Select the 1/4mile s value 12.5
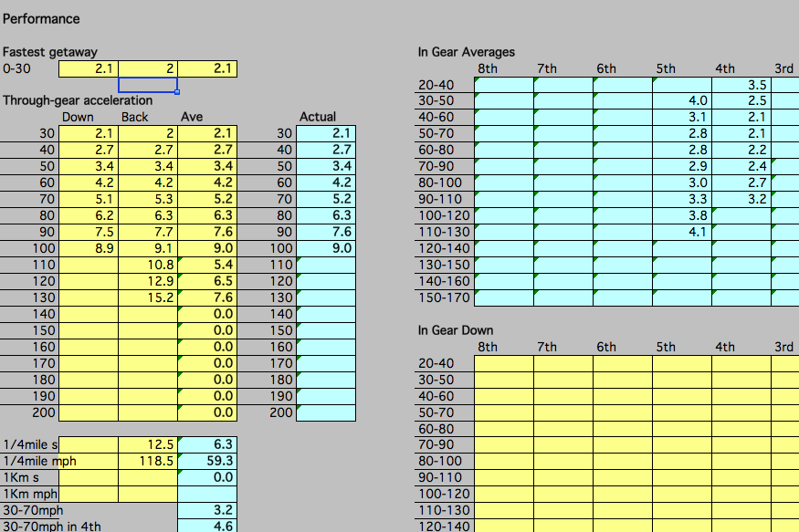The height and width of the screenshot is (532, 799). tap(148, 444)
